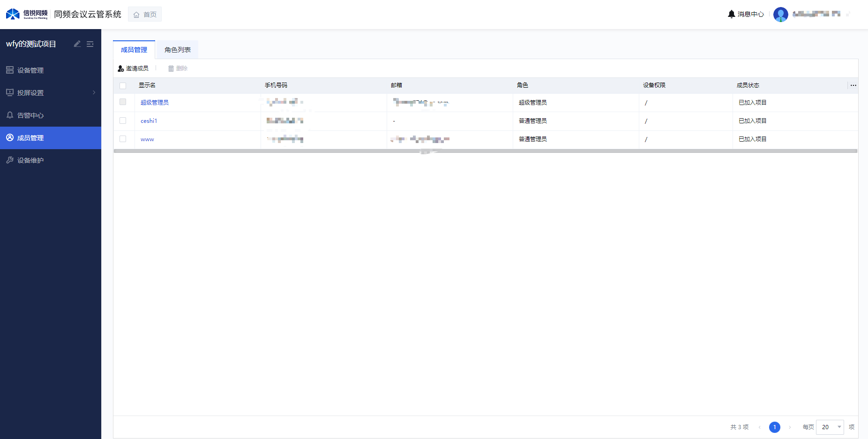
Task: Switch to 成员管理 tab
Action: [x=134, y=50]
